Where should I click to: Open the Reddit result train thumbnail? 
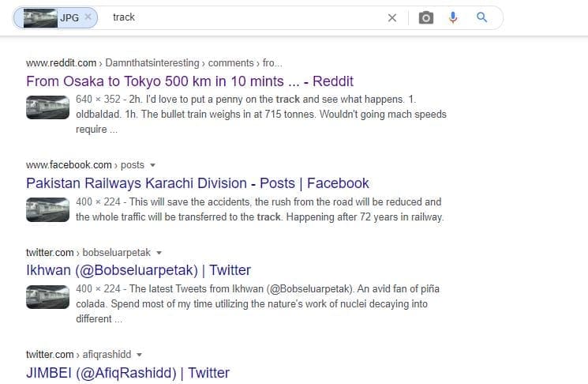click(x=47, y=107)
